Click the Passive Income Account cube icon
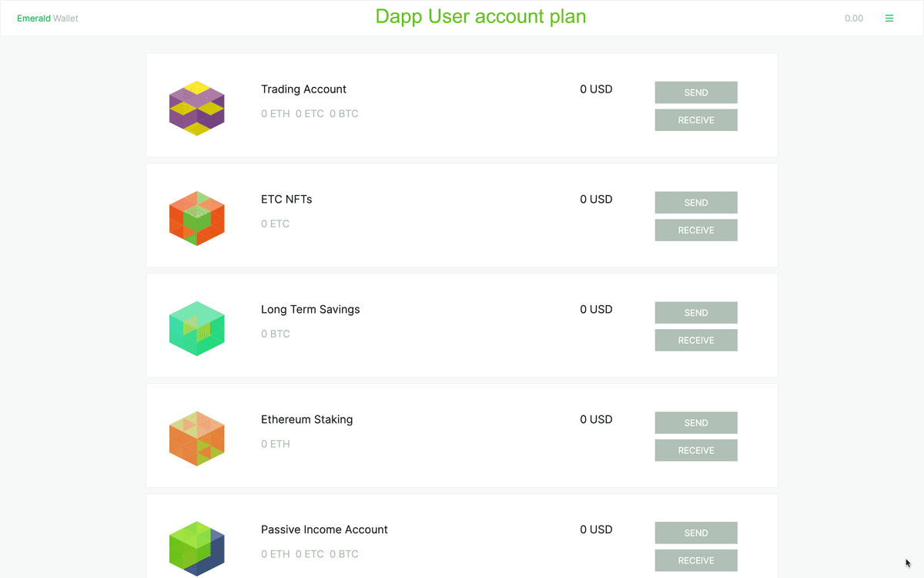 [196, 549]
